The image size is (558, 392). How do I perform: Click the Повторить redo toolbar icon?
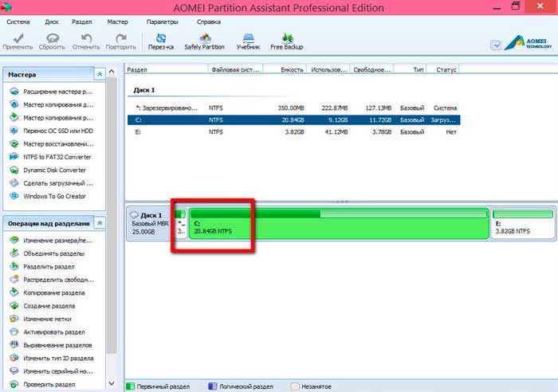click(x=121, y=41)
